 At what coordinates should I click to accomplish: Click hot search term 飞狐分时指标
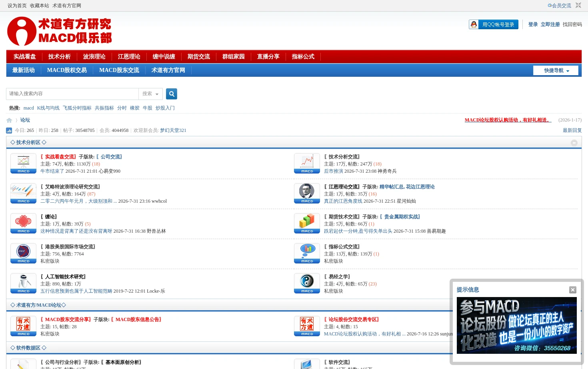pos(77,108)
